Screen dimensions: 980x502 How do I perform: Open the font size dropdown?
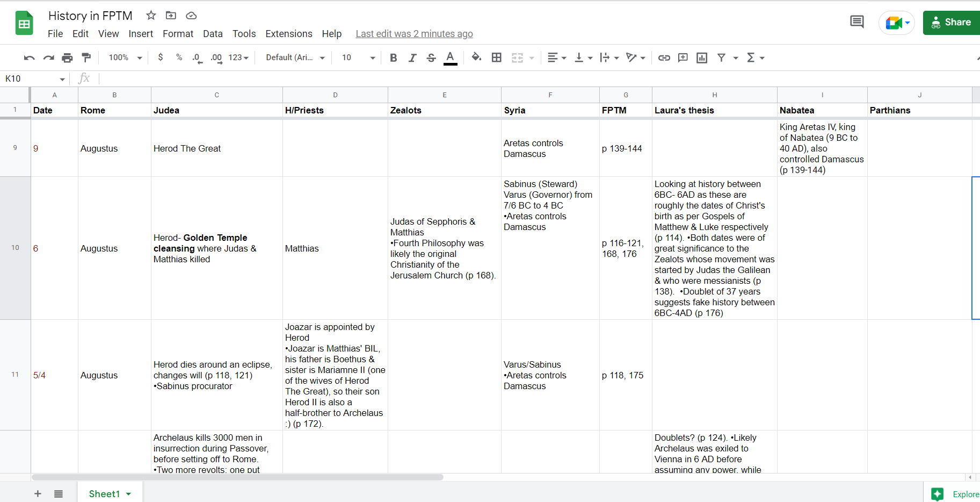tap(358, 58)
